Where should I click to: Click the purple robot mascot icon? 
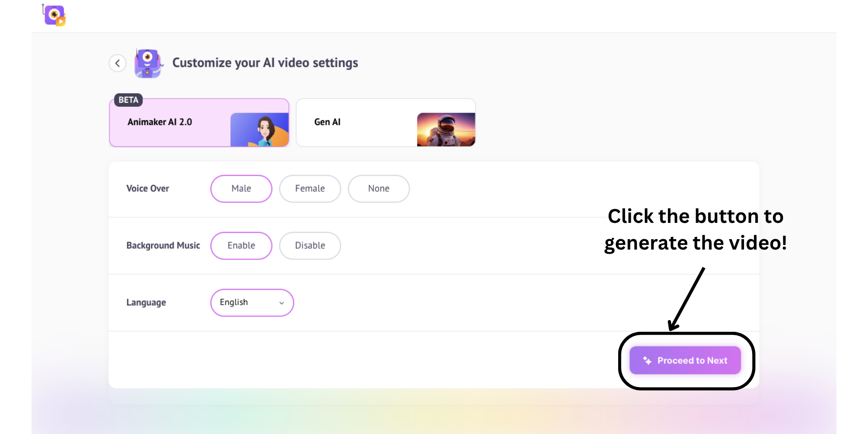(148, 63)
